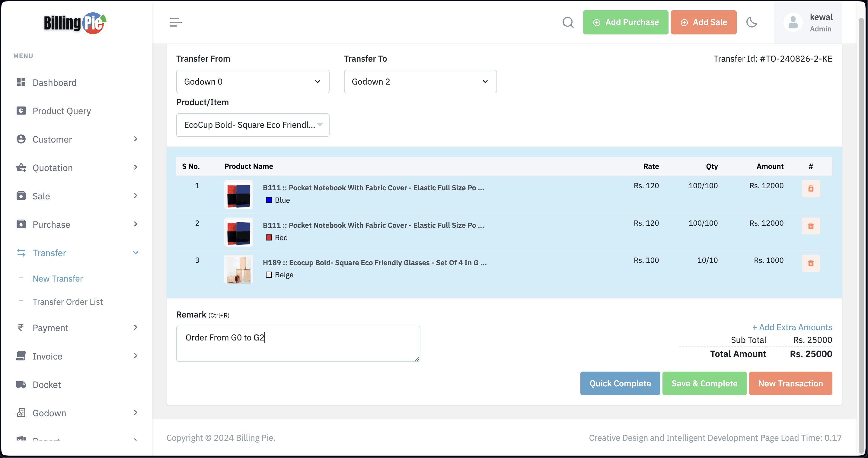Expand the Purchase submenu chevron
This screenshot has height=458, width=868.
click(136, 224)
